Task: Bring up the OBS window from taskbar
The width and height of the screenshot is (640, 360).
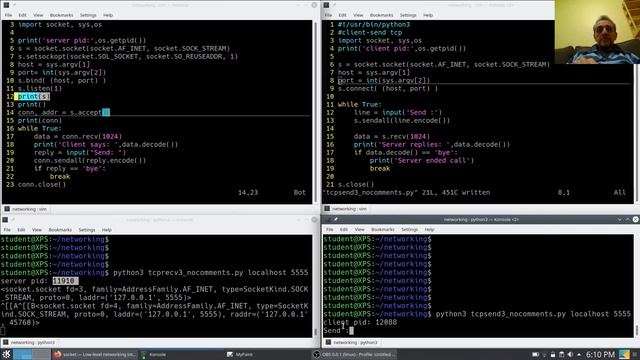Action: tap(355, 354)
